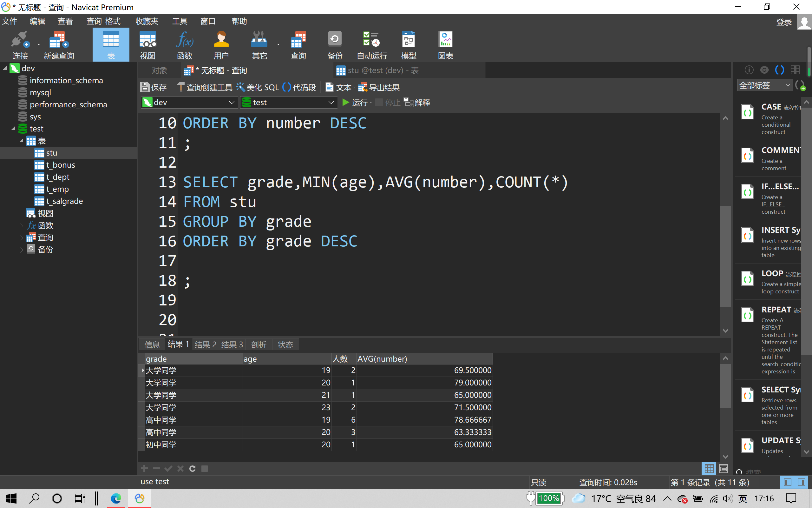Open the 备份 backup toolbar icon

335,45
